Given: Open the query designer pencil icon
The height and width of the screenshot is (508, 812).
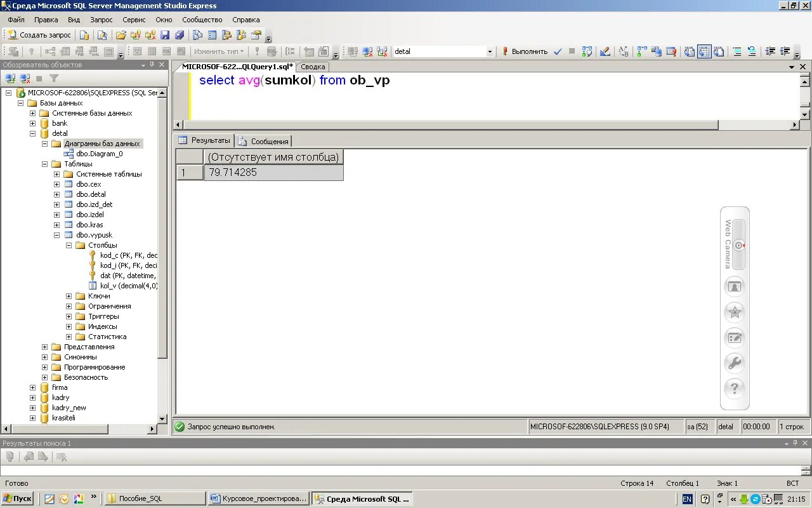Looking at the screenshot, I should click(x=605, y=51).
